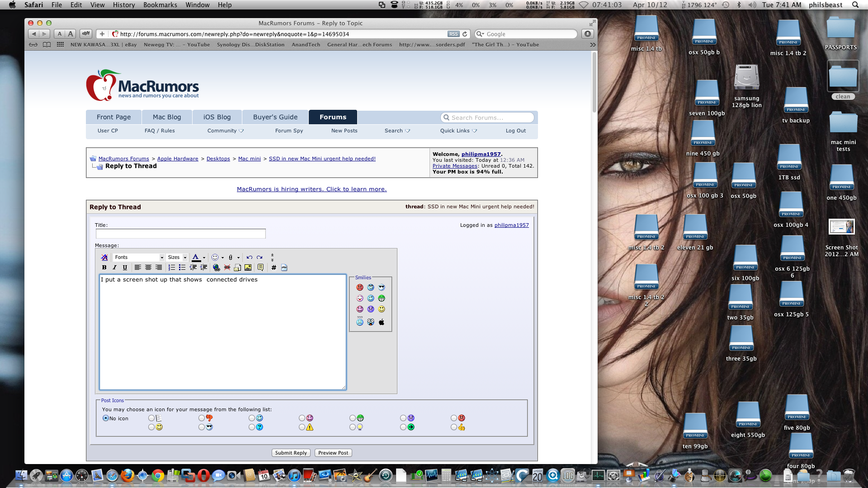
Task: Click the Submit Reply button
Action: (291, 453)
